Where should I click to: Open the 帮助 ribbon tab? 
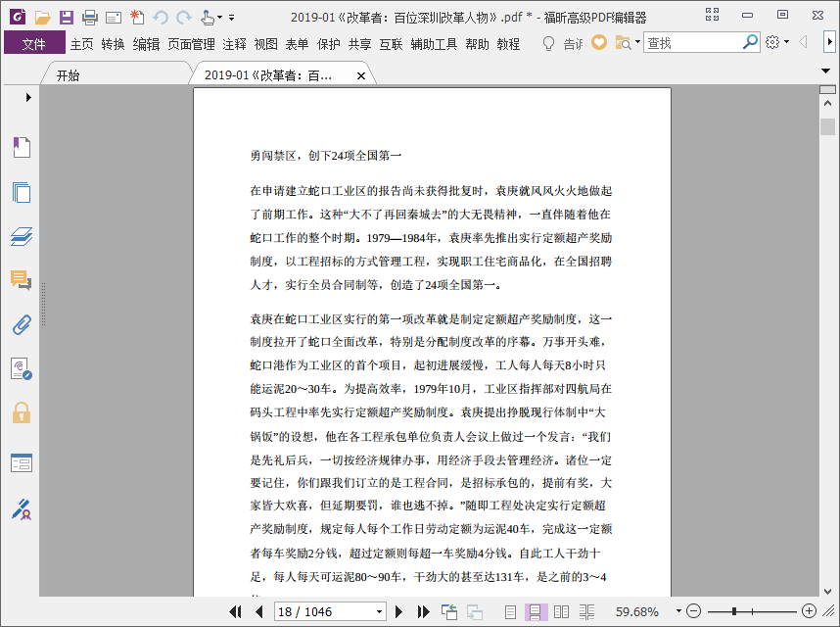(477, 44)
